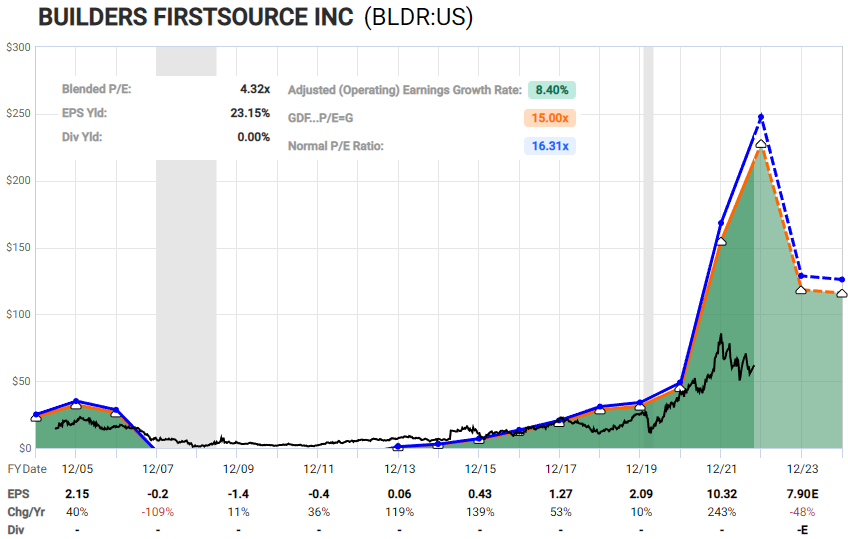Click the 12/15 date label

[x=480, y=469]
